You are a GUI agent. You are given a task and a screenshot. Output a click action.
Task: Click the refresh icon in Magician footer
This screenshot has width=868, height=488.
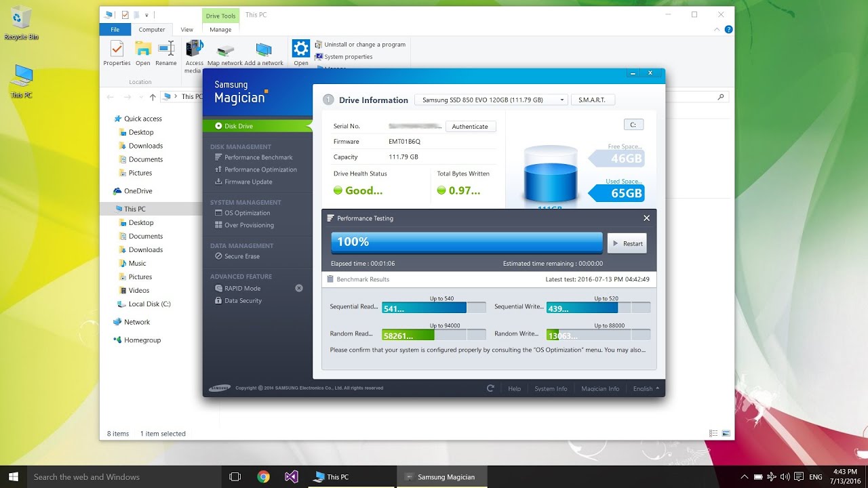490,388
